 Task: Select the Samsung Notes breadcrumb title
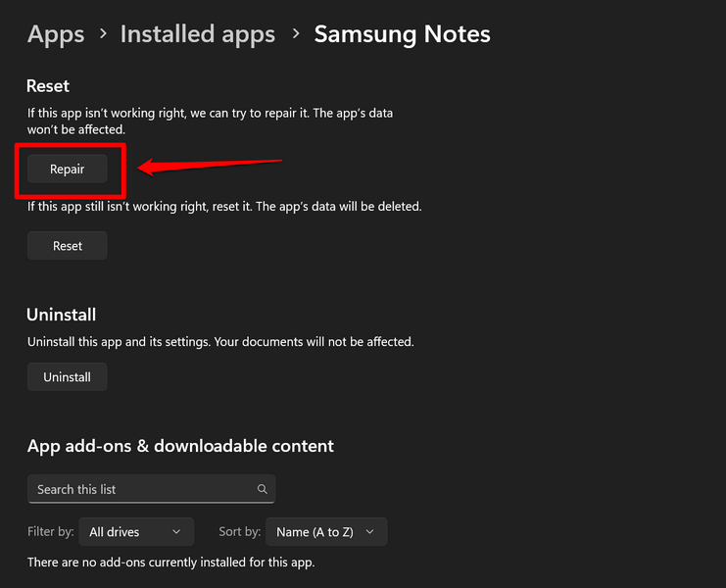click(x=402, y=35)
